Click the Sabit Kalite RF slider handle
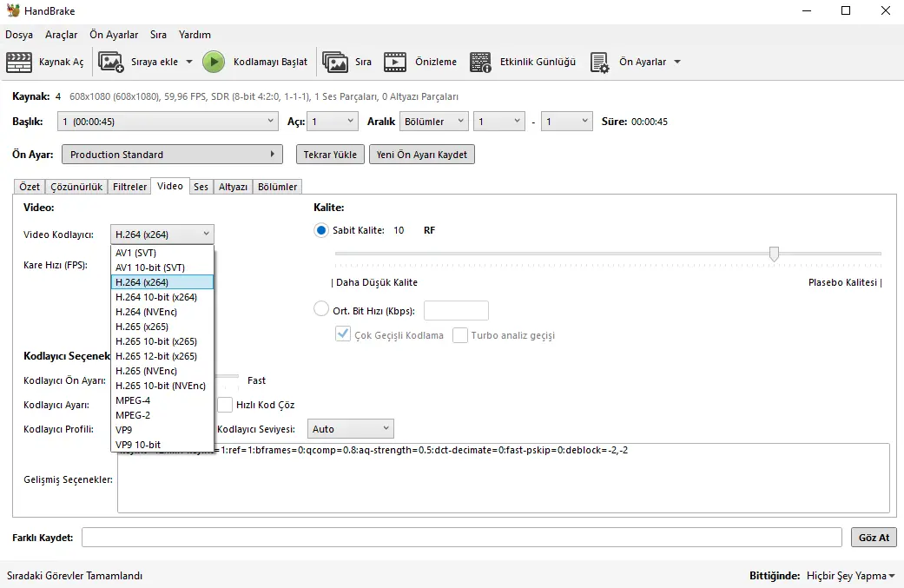Screen dimensions: 904x588 tap(775, 254)
